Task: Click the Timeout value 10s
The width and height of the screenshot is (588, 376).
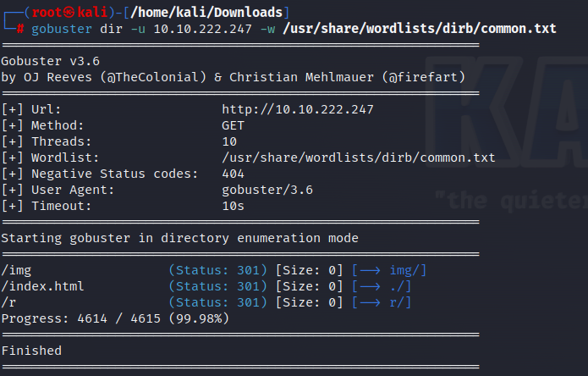Action: coord(233,206)
